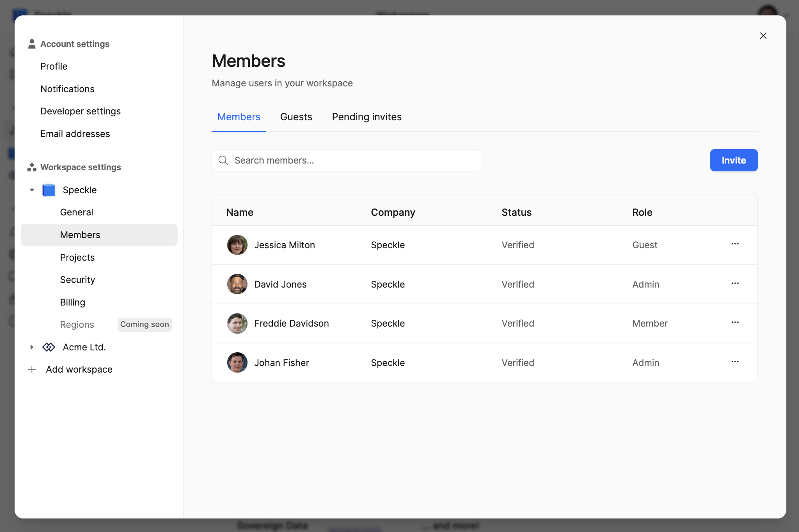Click the blue Speckle workspace logo
Image resolution: width=799 pixels, height=532 pixels.
click(x=49, y=190)
